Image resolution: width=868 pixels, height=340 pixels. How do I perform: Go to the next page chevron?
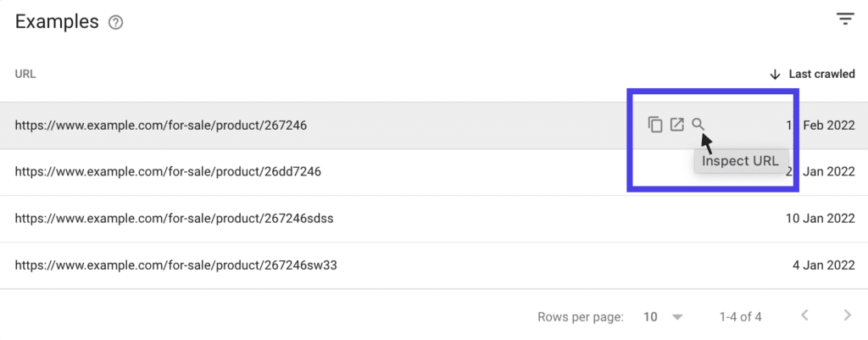(x=847, y=316)
